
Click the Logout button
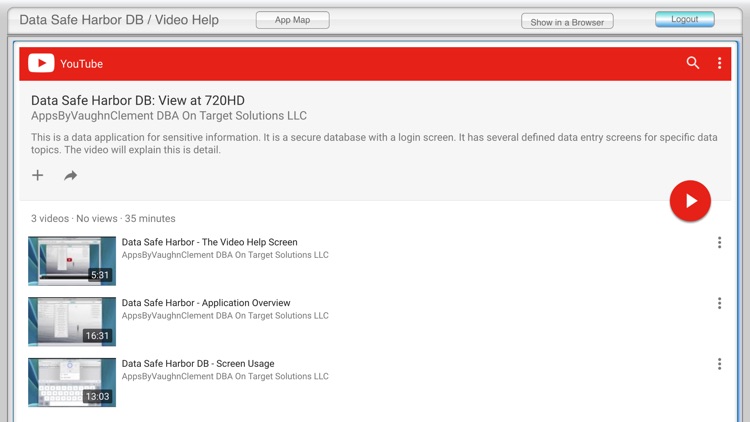click(x=684, y=19)
